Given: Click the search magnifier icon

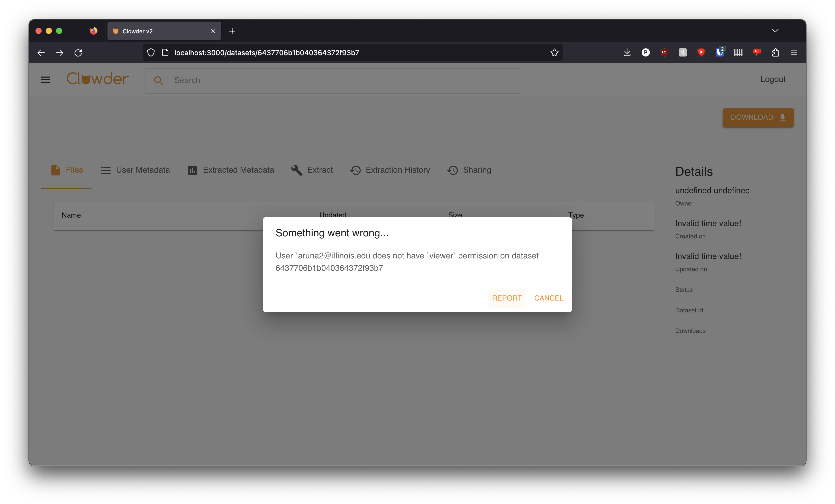Looking at the screenshot, I should click(158, 81).
